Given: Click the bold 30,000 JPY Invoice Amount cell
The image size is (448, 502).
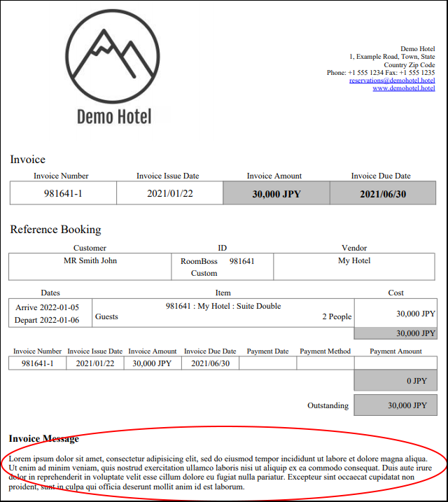Looking at the screenshot, I should click(276, 194).
